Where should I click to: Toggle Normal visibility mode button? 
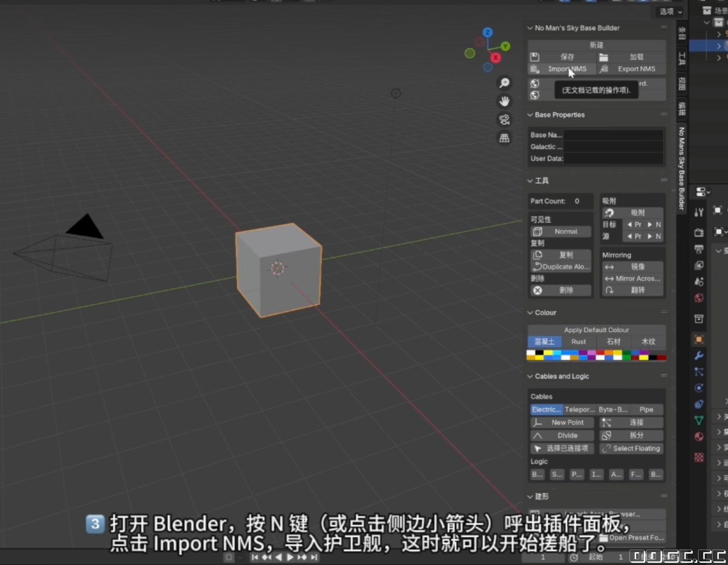(560, 231)
